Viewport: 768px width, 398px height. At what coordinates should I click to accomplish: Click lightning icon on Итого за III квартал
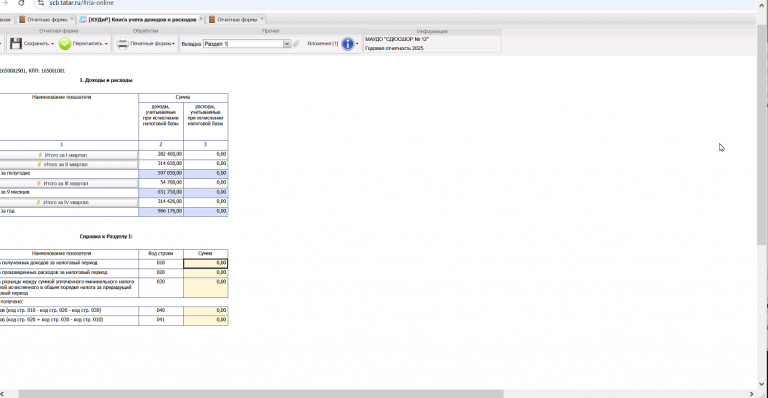pyautogui.click(x=39, y=184)
